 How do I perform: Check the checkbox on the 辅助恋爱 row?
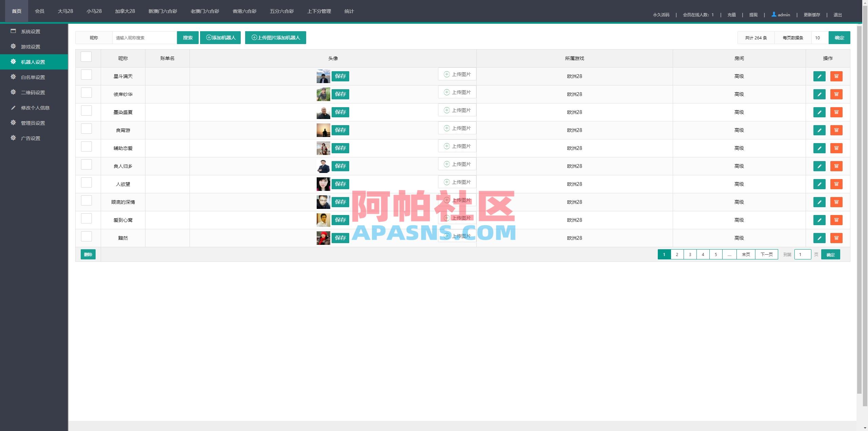coord(86,146)
